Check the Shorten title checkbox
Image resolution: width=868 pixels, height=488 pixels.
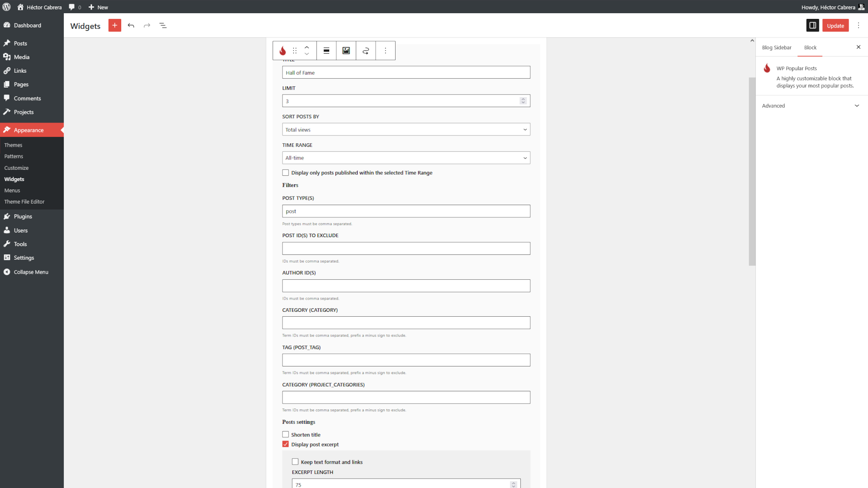click(x=286, y=434)
